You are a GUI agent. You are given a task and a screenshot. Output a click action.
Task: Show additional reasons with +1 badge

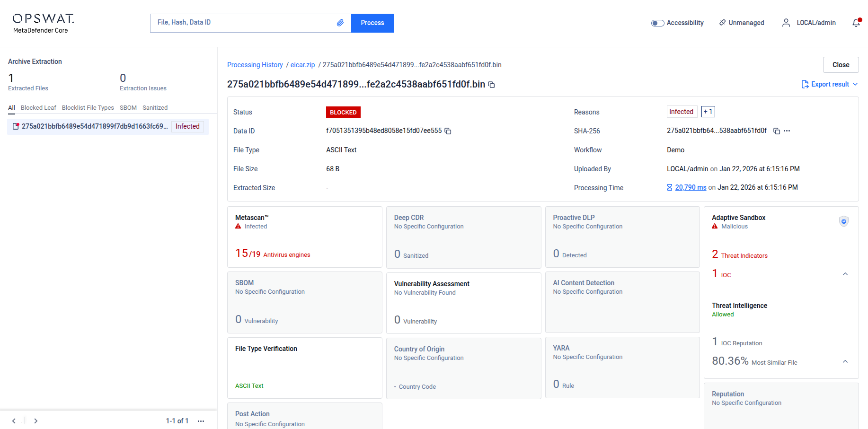[x=708, y=112]
